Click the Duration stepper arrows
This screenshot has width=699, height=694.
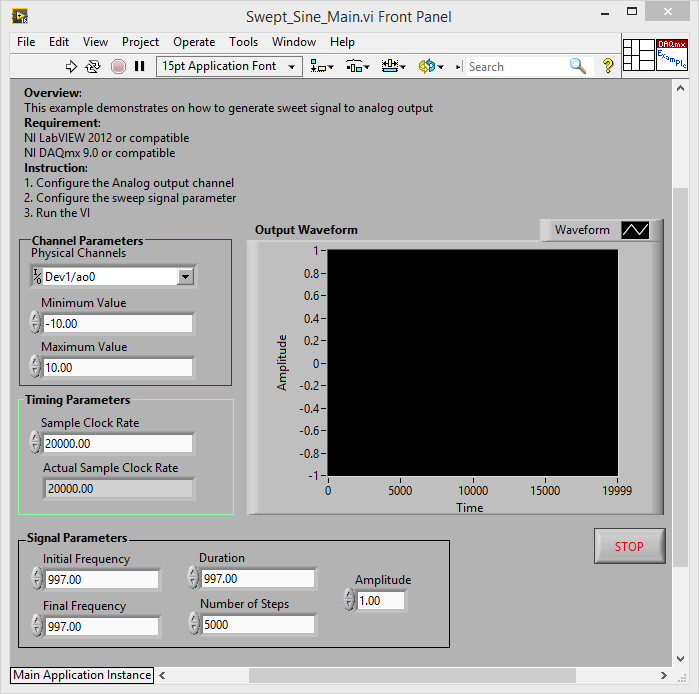(193, 577)
